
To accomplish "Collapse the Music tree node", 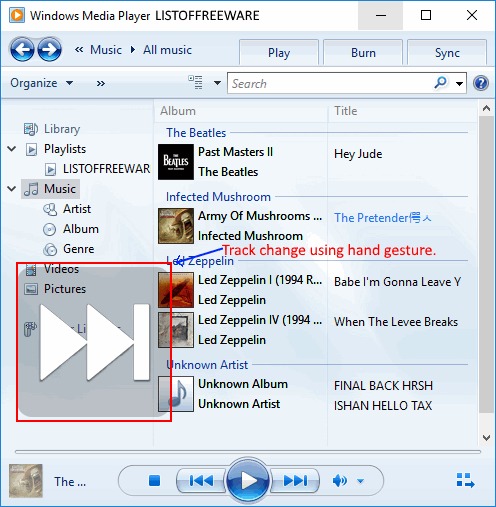I will pyautogui.click(x=12, y=189).
